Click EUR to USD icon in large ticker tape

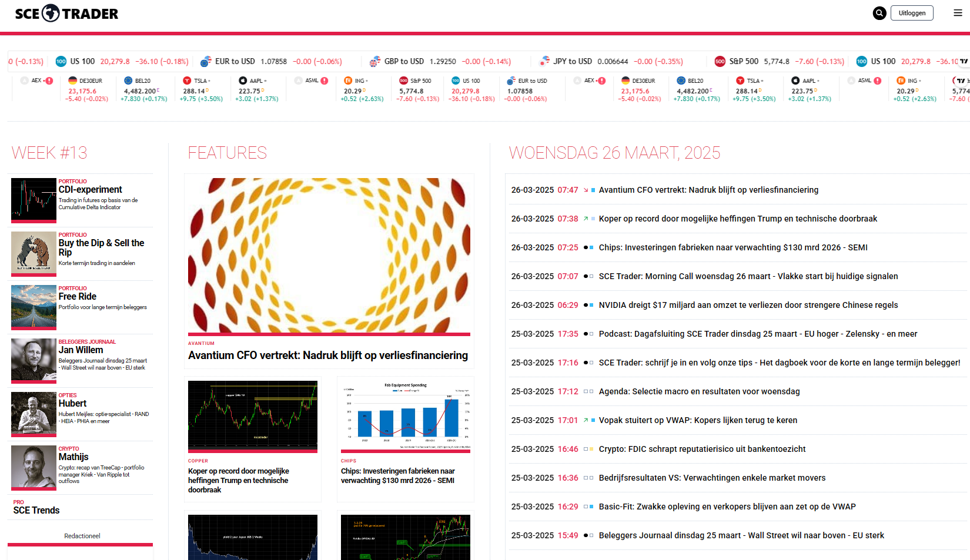[x=206, y=61]
